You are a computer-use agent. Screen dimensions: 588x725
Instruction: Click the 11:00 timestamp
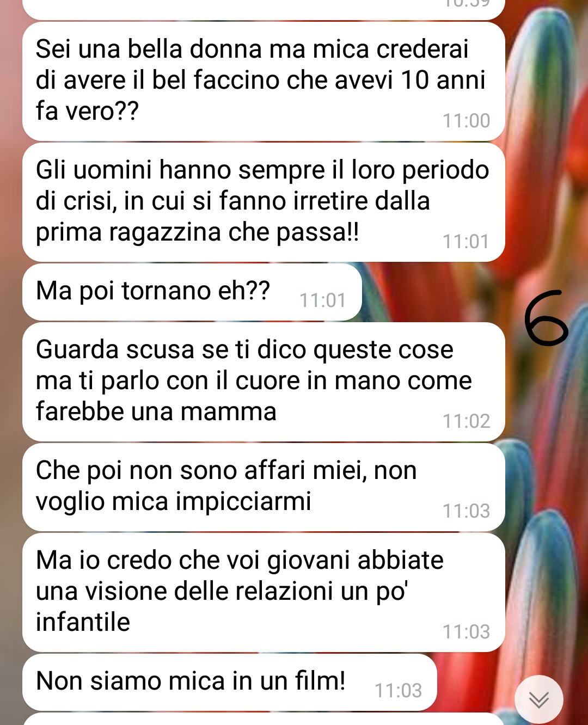tap(467, 121)
